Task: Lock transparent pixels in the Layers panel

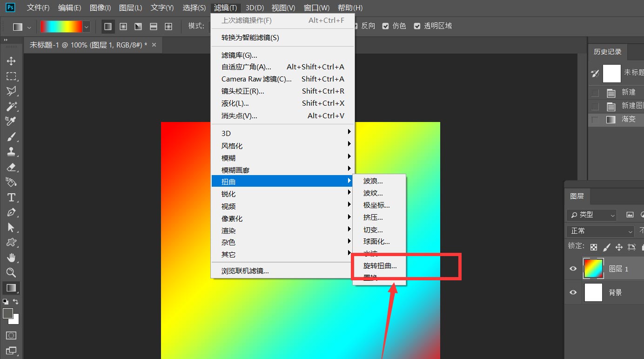Action: pos(594,247)
